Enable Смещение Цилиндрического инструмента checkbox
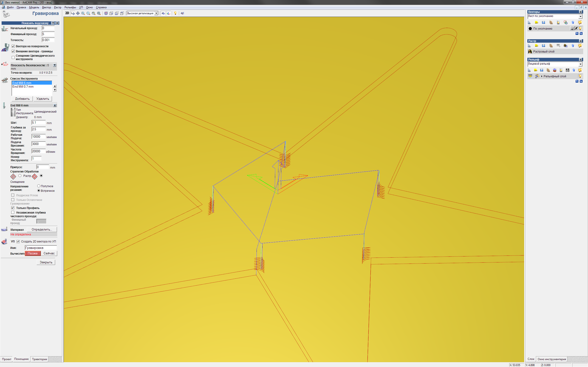Image resolution: width=588 pixels, height=367 pixels. pos(13,58)
